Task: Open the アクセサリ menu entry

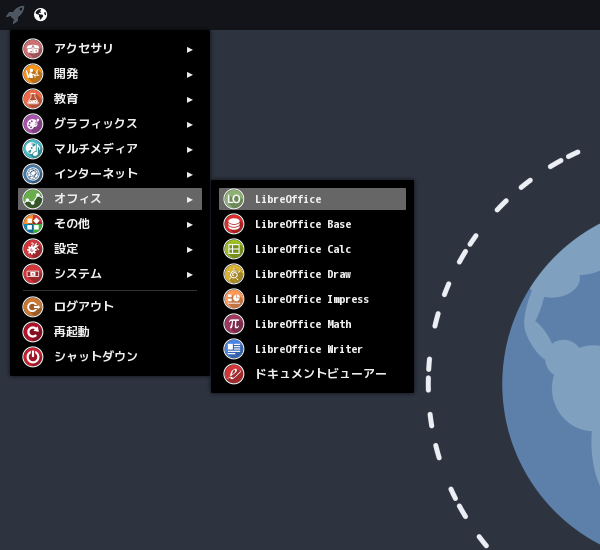Action: [110, 49]
